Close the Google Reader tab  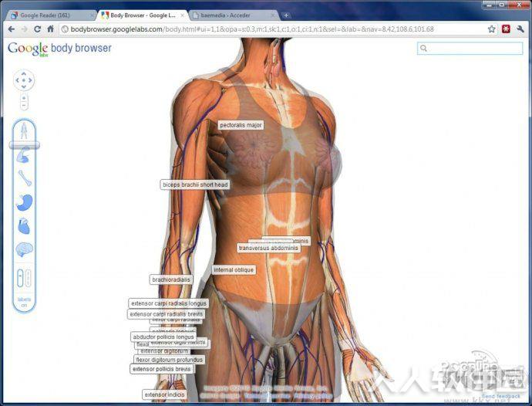point(92,15)
